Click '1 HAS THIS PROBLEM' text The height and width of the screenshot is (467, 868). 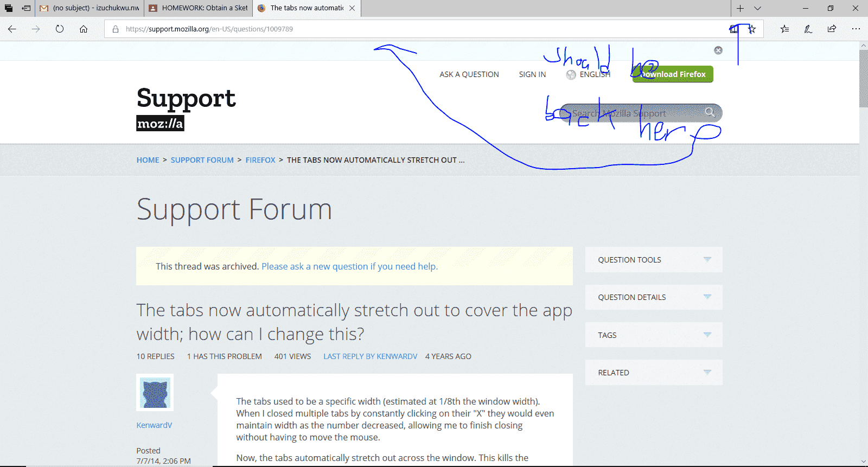pos(224,356)
